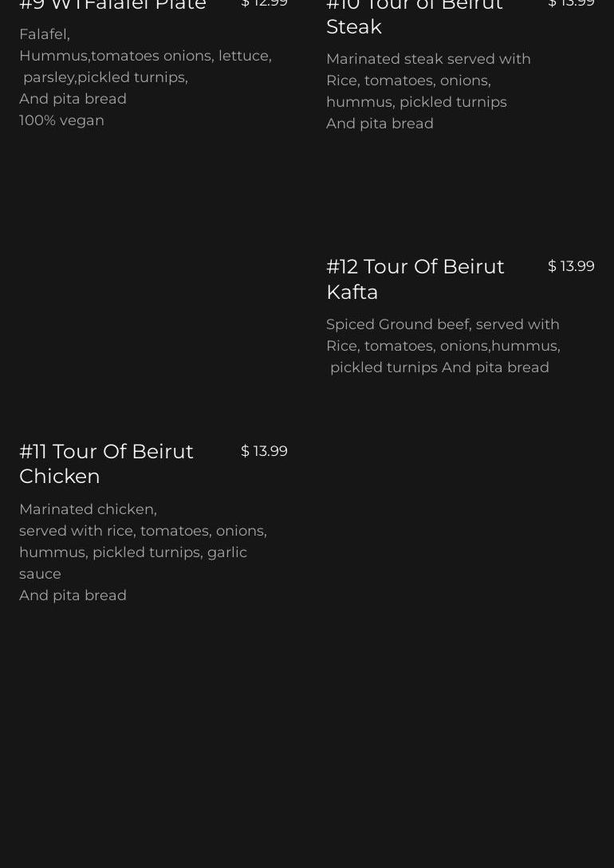Open the #9 WTFalafel Plate item

[x=112, y=5]
